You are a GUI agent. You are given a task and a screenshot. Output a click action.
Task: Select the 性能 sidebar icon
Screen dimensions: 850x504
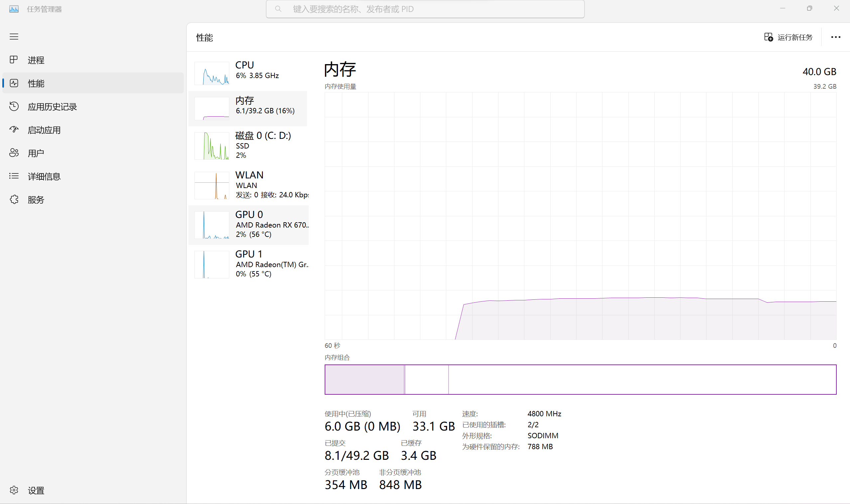pyautogui.click(x=14, y=83)
